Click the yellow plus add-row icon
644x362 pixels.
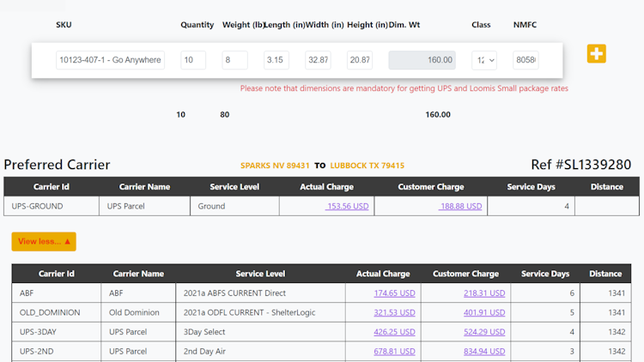(x=597, y=54)
